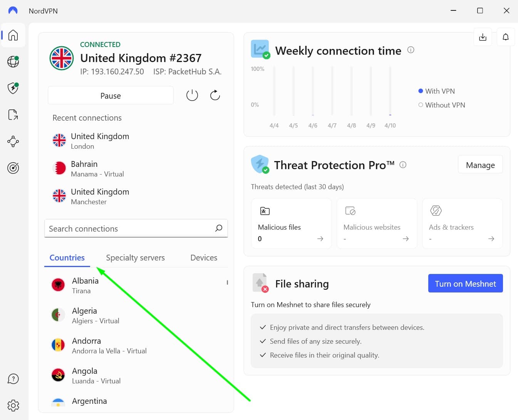This screenshot has width=518, height=420.
Task: Click the ISP: PacketHub S.A. text
Action: [187, 72]
